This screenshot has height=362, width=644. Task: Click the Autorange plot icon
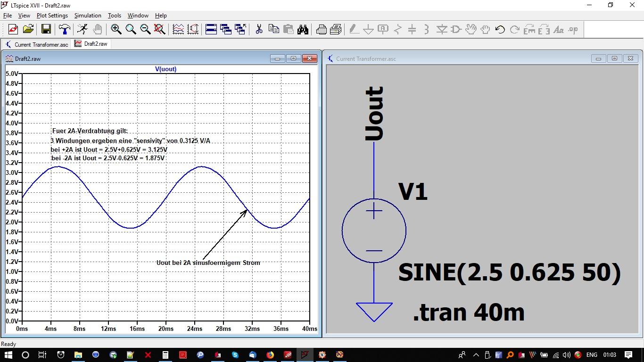(x=178, y=29)
